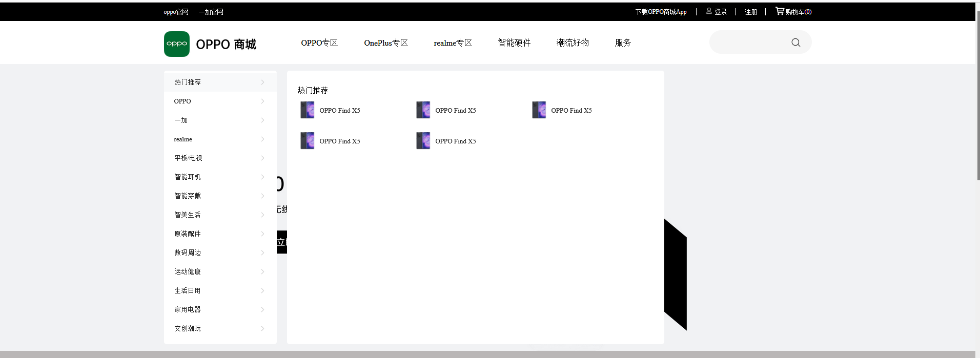Expand the OPPO category chevron
The height and width of the screenshot is (358, 980).
(x=262, y=101)
